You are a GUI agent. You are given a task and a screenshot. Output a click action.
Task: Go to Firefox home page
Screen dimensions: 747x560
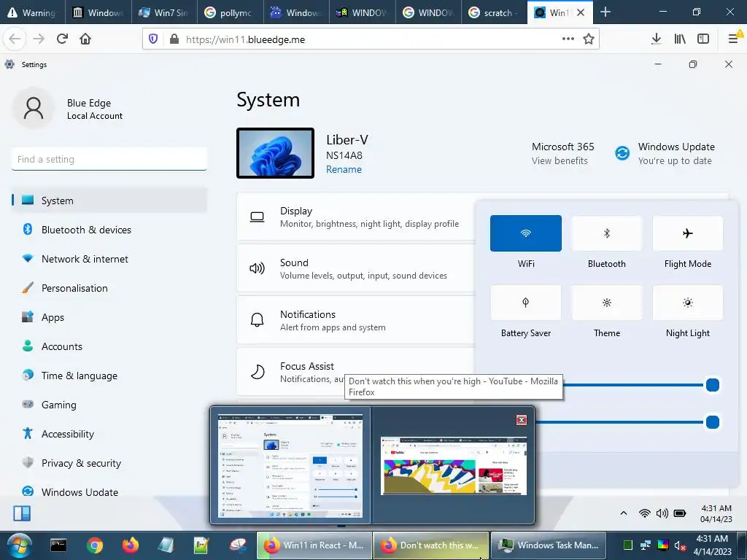[x=85, y=39]
